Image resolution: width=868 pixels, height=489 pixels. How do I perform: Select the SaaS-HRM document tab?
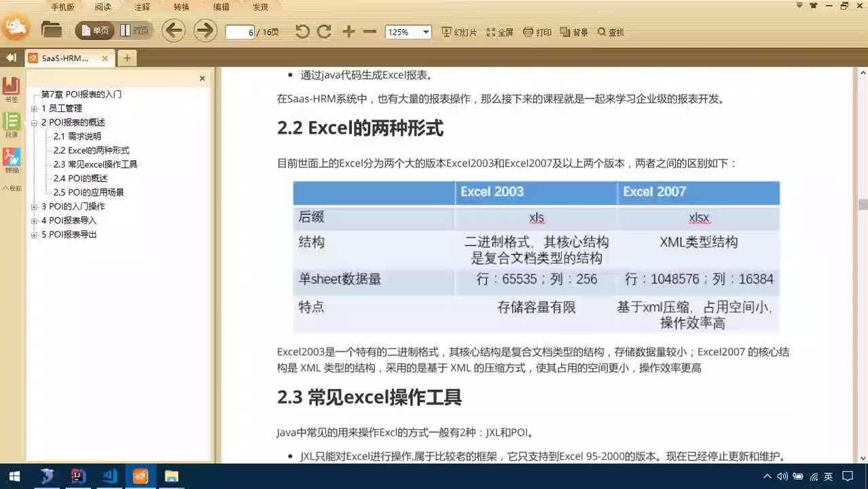tap(69, 58)
